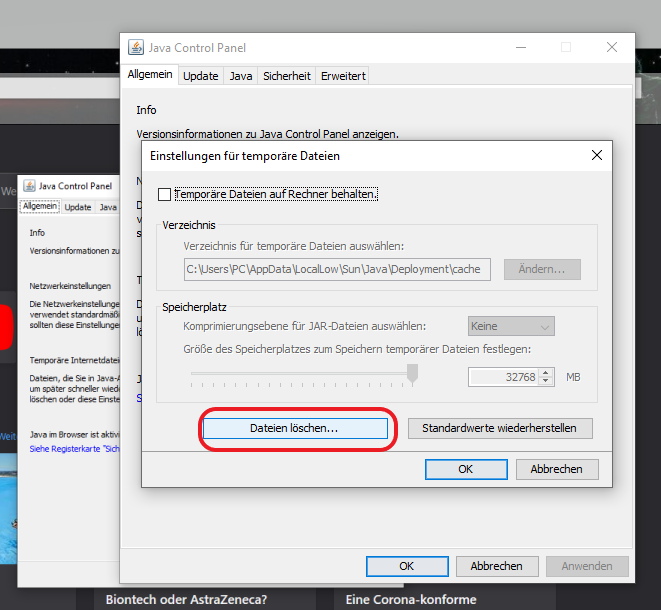Switch to the Update tab
The image size is (661, 610).
tap(201, 76)
